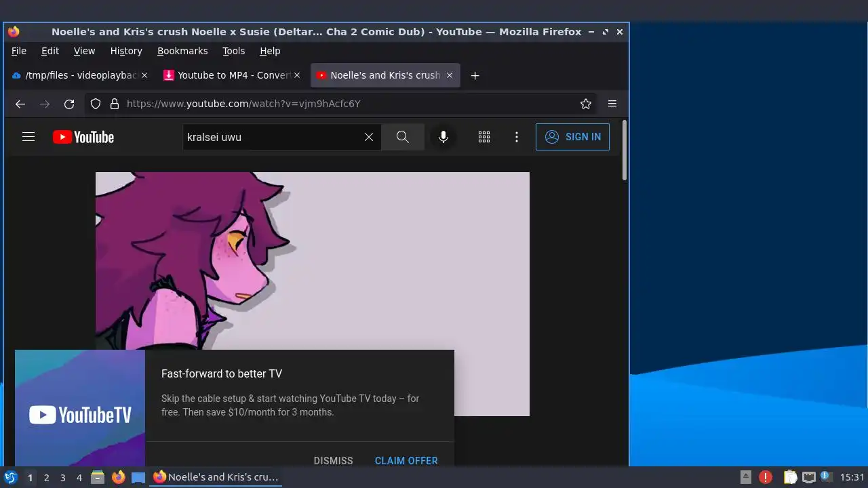
Task: Show the desktop from taskbar
Action: 138,477
